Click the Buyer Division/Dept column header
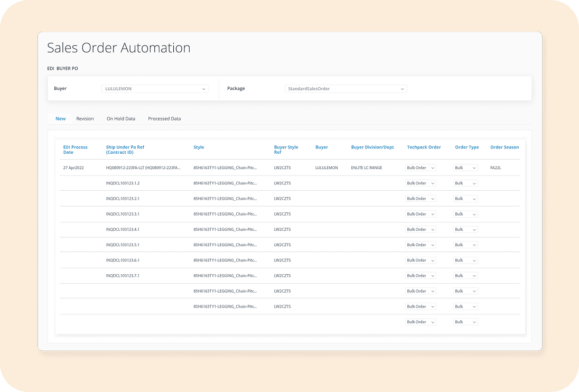 [x=372, y=147]
